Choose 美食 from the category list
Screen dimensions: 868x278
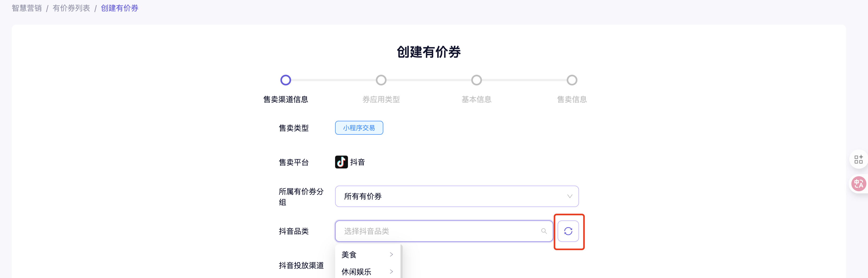pos(349,255)
